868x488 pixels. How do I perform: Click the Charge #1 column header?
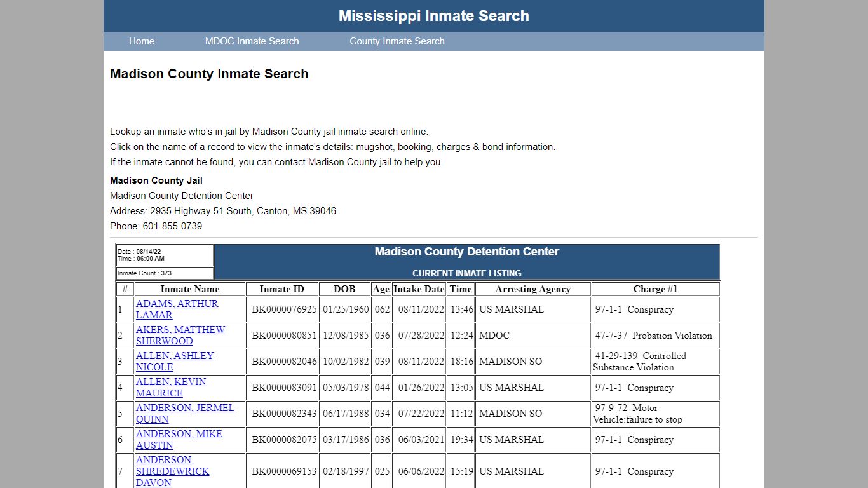coord(656,289)
